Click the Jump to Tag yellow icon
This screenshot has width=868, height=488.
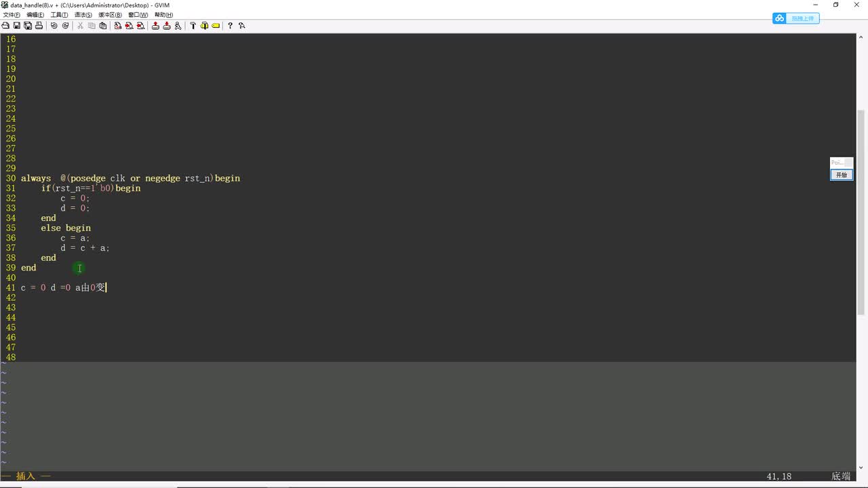pos(216,26)
